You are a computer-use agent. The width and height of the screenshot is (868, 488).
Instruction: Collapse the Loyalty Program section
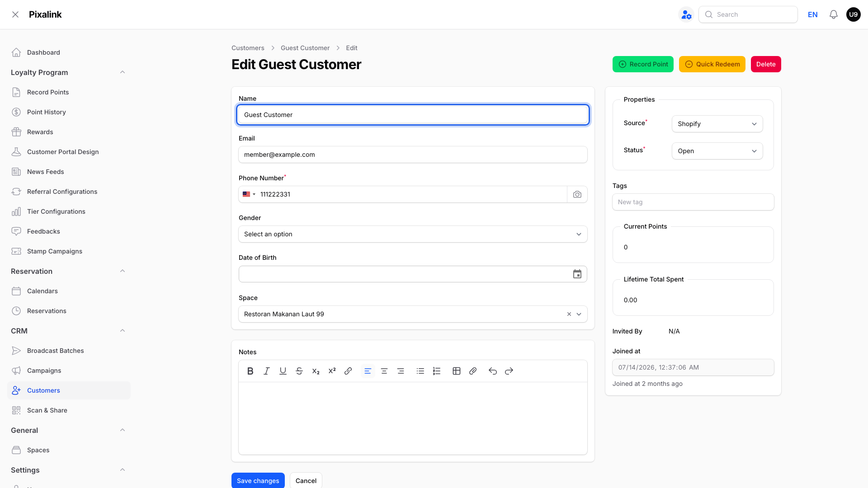click(x=123, y=72)
